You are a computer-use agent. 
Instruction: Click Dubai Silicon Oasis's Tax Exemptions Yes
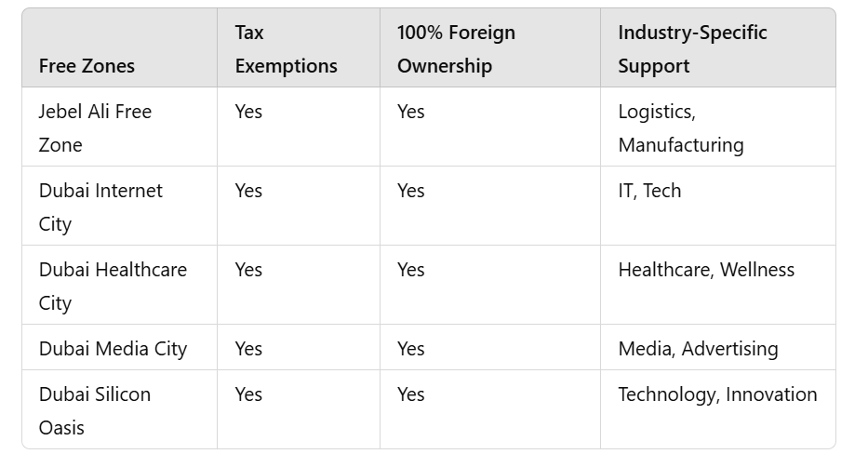(x=248, y=394)
